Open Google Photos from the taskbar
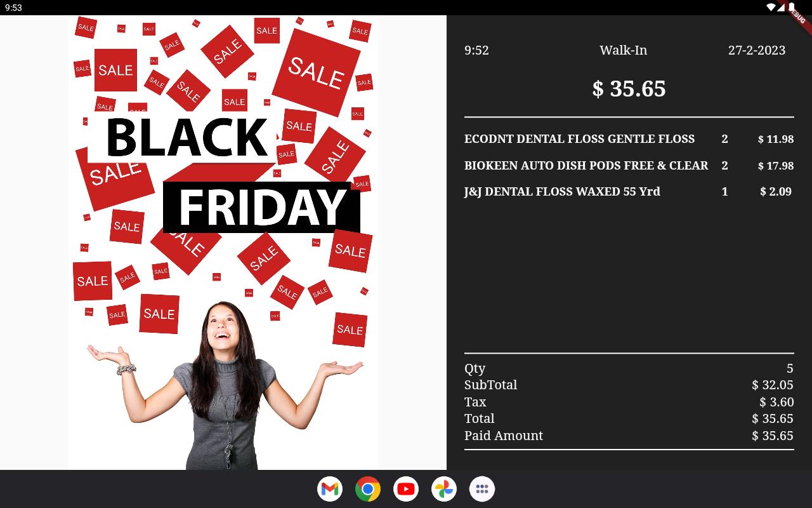The image size is (812, 508). click(444, 489)
